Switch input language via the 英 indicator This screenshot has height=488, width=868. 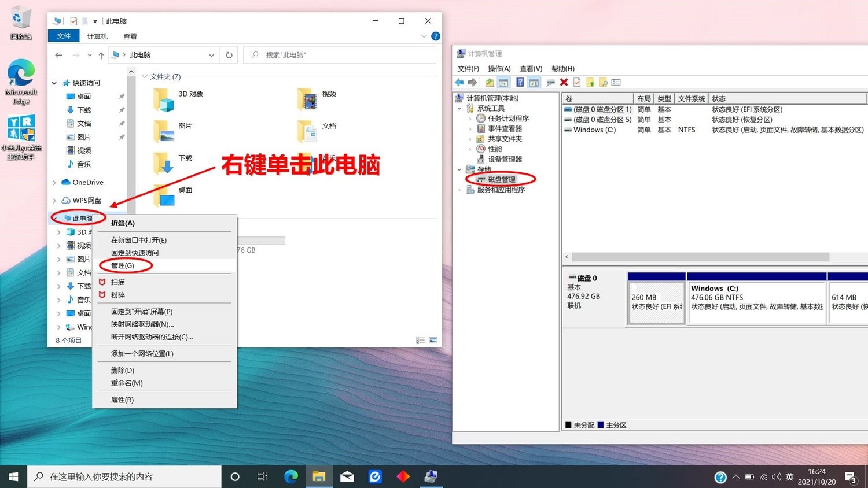pos(790,476)
